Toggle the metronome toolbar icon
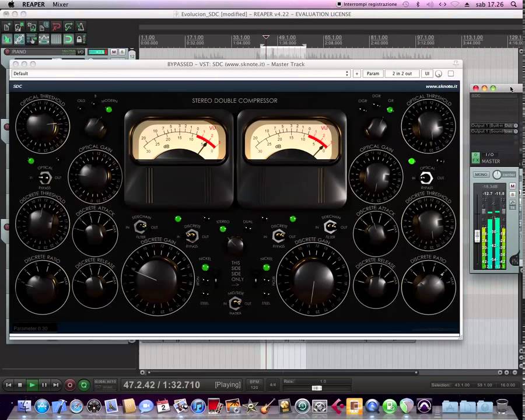Viewport: 525px width, 420px height. point(80,27)
